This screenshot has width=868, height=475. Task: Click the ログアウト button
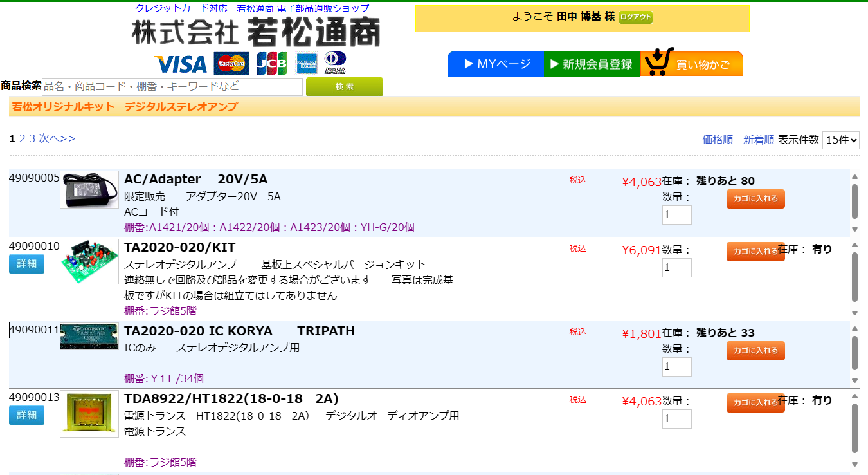(x=635, y=17)
